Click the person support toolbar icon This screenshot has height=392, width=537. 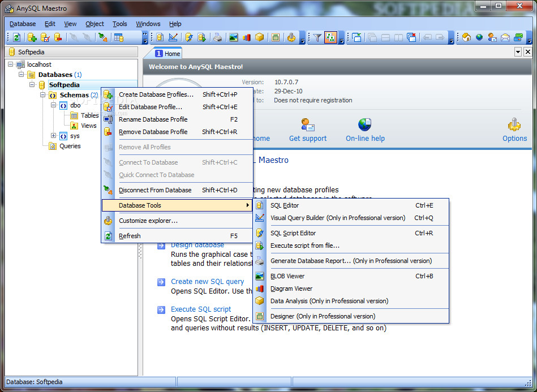[x=492, y=38]
